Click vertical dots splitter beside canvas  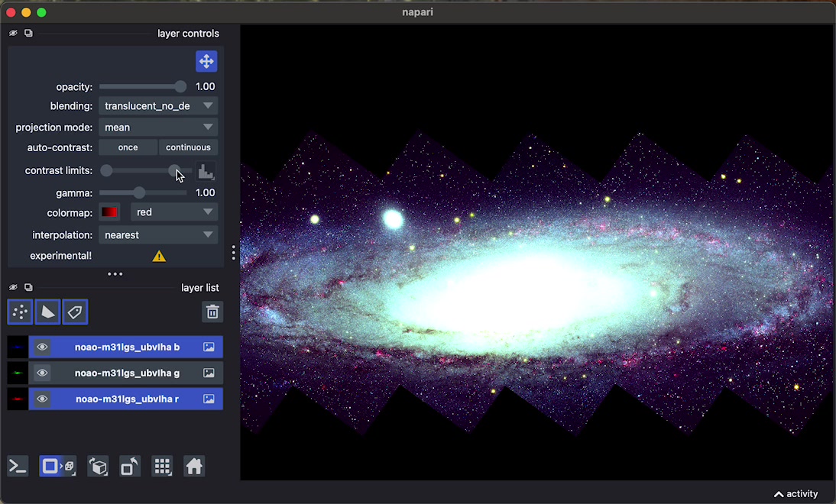tap(234, 253)
